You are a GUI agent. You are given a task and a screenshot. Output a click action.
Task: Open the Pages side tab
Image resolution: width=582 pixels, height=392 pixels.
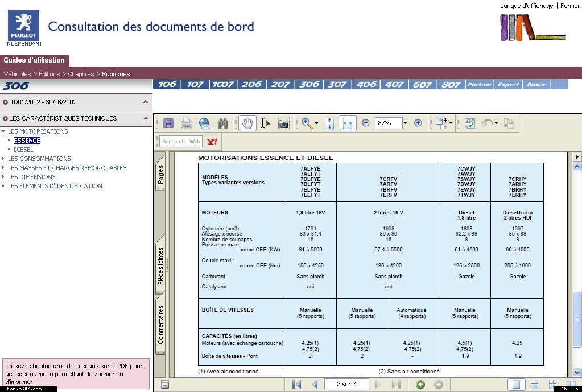(x=160, y=173)
